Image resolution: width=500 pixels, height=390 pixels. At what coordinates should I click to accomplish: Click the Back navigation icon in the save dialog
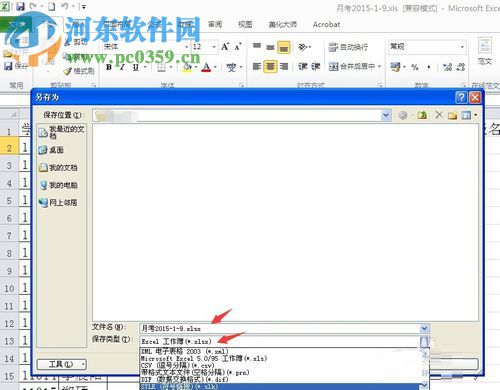(403, 115)
